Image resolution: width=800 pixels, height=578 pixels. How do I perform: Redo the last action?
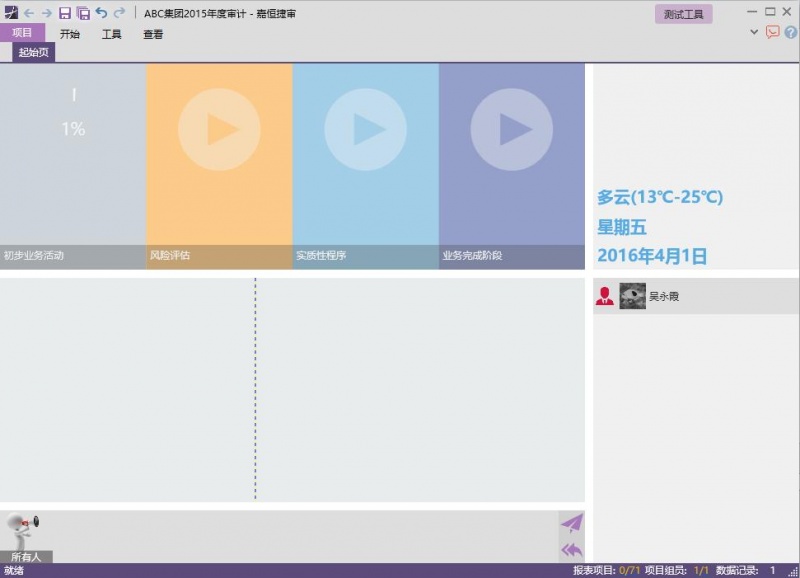(119, 13)
